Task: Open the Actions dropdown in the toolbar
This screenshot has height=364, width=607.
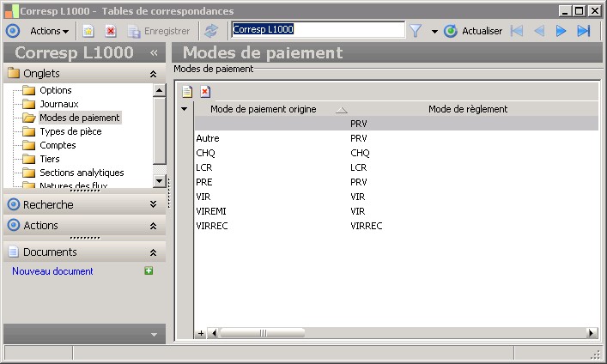Action: (49, 31)
